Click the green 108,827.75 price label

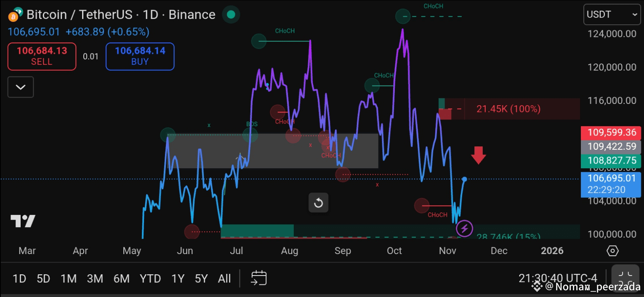pos(611,161)
